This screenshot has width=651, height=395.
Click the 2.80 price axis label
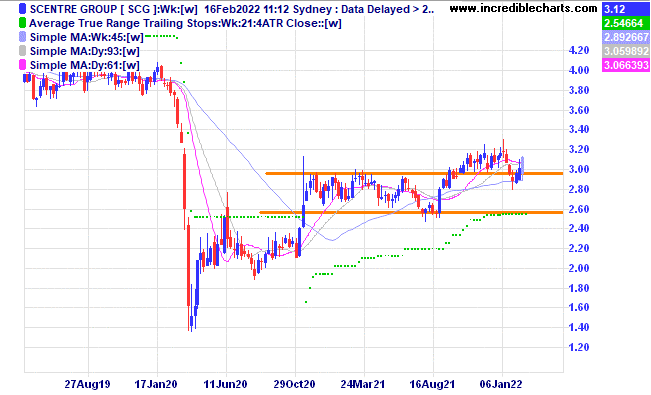pos(579,189)
